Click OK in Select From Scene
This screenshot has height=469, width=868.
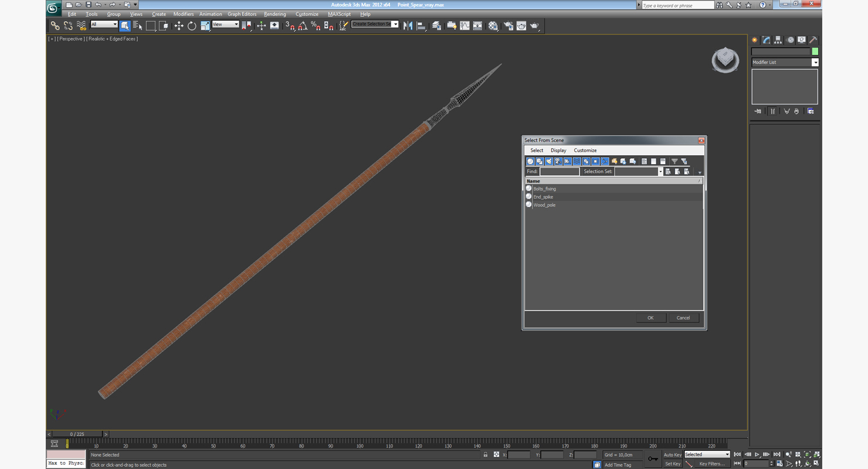650,318
